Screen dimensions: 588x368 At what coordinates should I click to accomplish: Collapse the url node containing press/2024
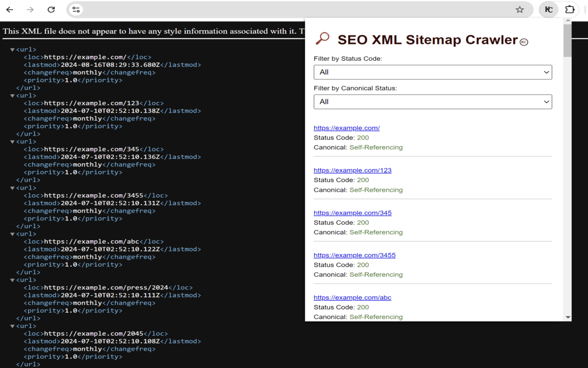(x=11, y=280)
